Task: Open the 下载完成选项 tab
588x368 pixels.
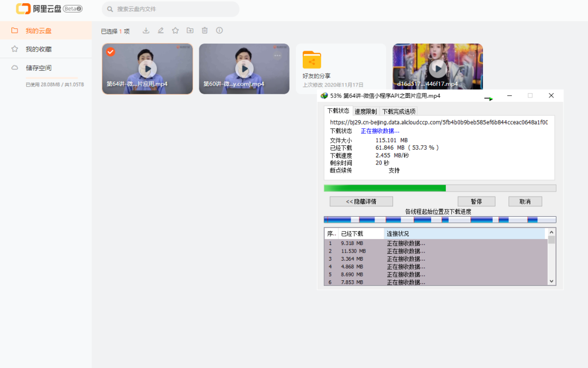Action: 399,112
